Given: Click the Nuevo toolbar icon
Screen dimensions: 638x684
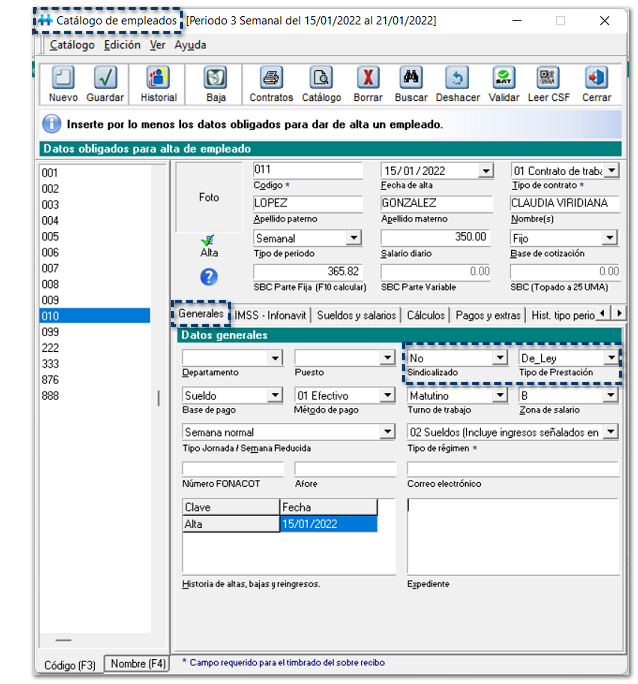Looking at the screenshot, I should pos(63,78).
